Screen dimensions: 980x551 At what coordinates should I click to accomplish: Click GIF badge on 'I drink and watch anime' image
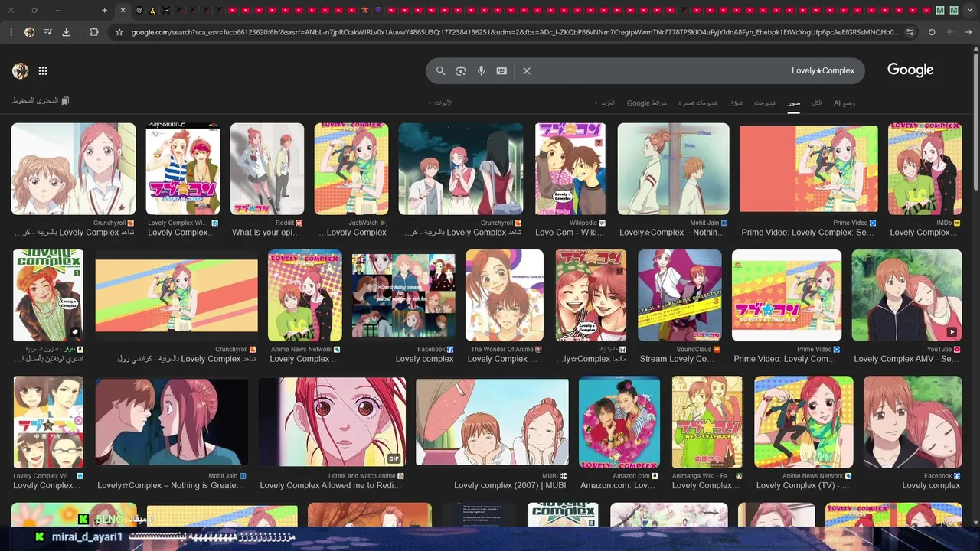pos(394,458)
